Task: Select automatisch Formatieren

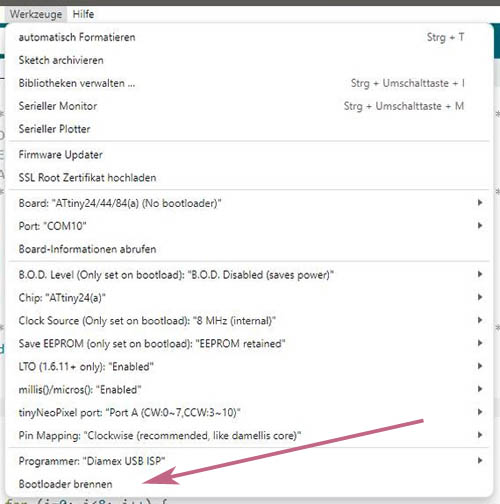Action: click(x=249, y=37)
